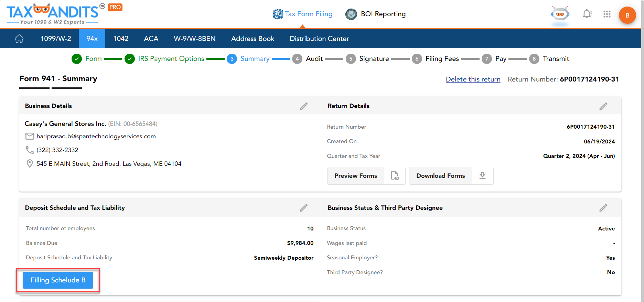Image resolution: width=644 pixels, height=302 pixels.
Task: Select the ACA menu item
Action: [x=151, y=39]
